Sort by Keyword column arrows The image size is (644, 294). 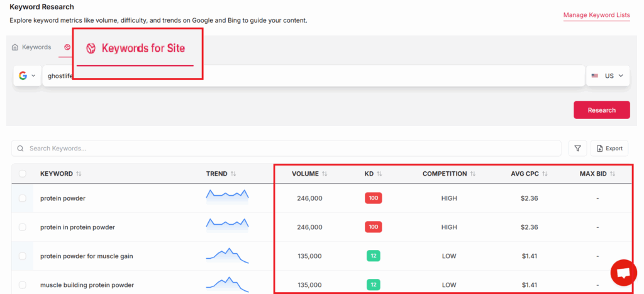tap(79, 174)
